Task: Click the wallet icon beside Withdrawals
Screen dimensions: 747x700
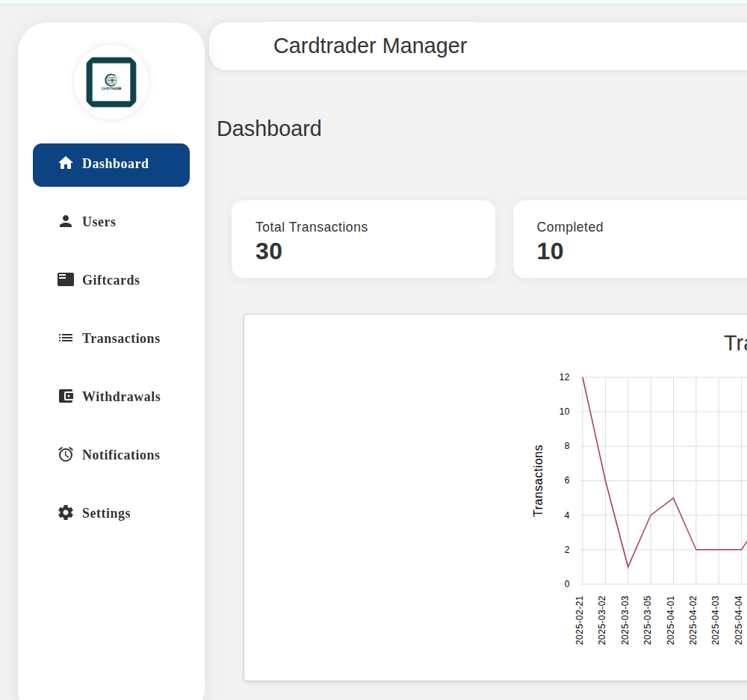Action: (66, 397)
